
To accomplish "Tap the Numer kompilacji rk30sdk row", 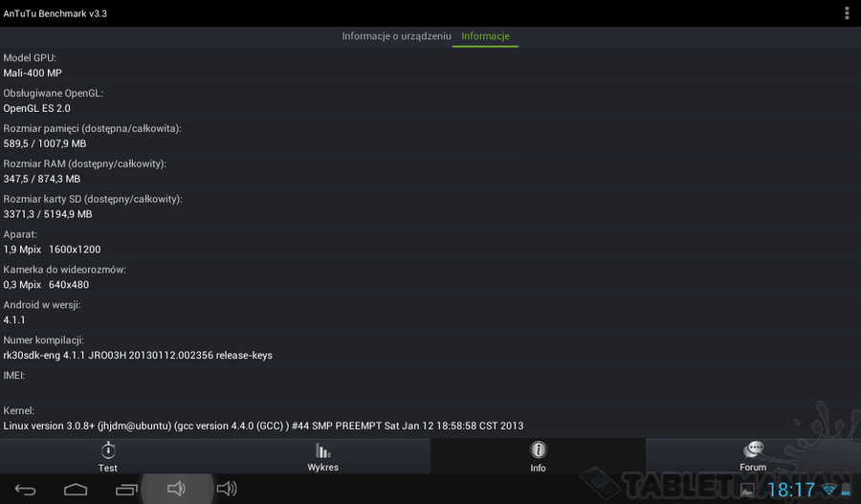I will pos(430,348).
